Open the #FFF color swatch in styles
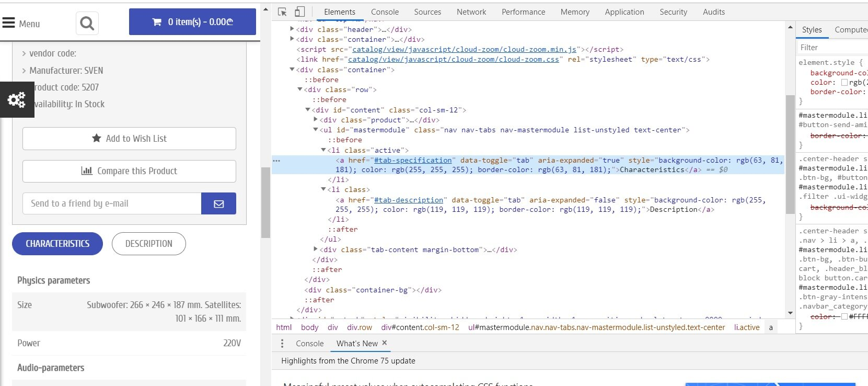The image size is (868, 386). (x=844, y=316)
